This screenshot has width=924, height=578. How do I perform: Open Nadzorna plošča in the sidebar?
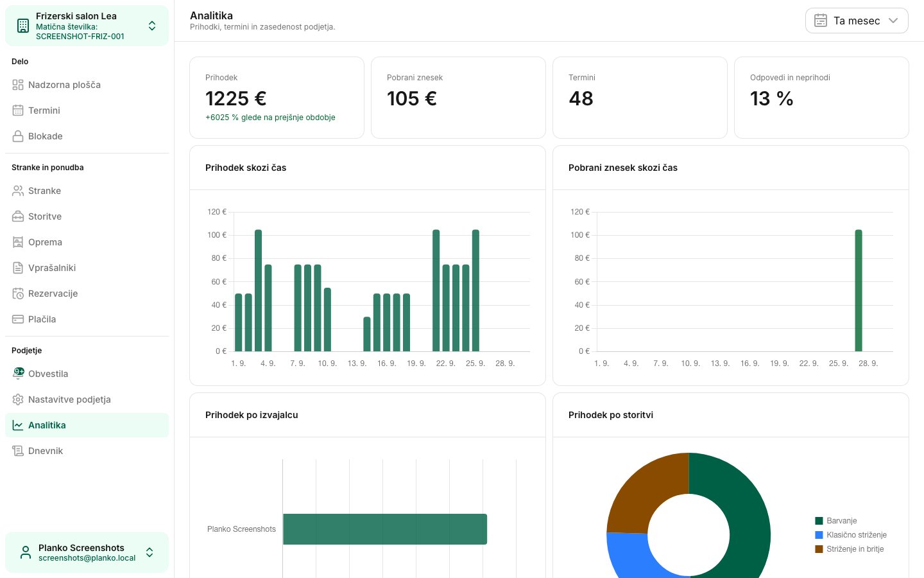(x=87, y=85)
